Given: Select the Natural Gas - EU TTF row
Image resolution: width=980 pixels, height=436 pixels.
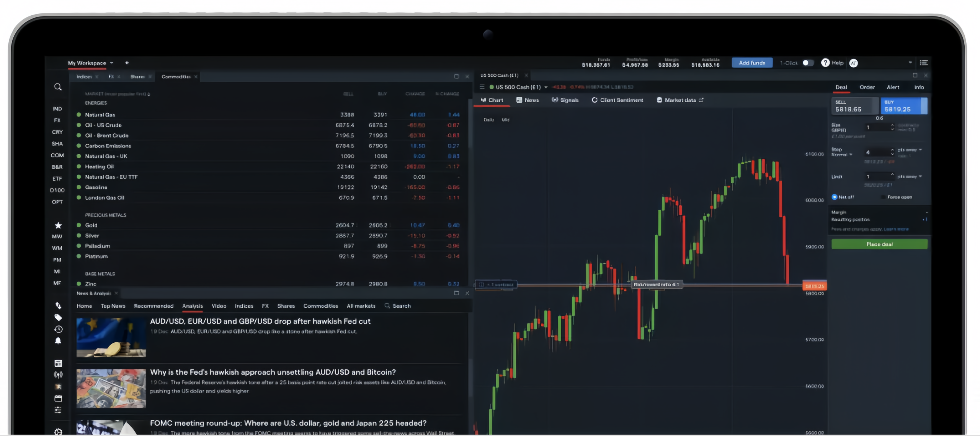Looking at the screenshot, I should (x=268, y=177).
